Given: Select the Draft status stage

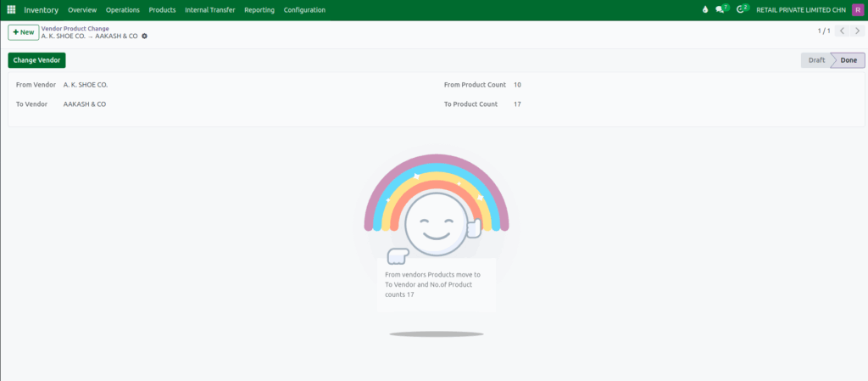Looking at the screenshot, I should 816,60.
